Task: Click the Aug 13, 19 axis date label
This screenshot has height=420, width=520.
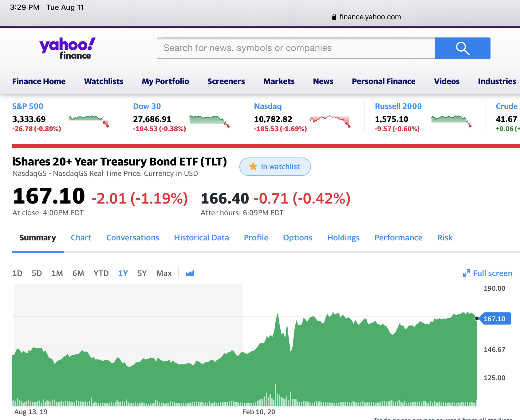Action: tap(31, 412)
